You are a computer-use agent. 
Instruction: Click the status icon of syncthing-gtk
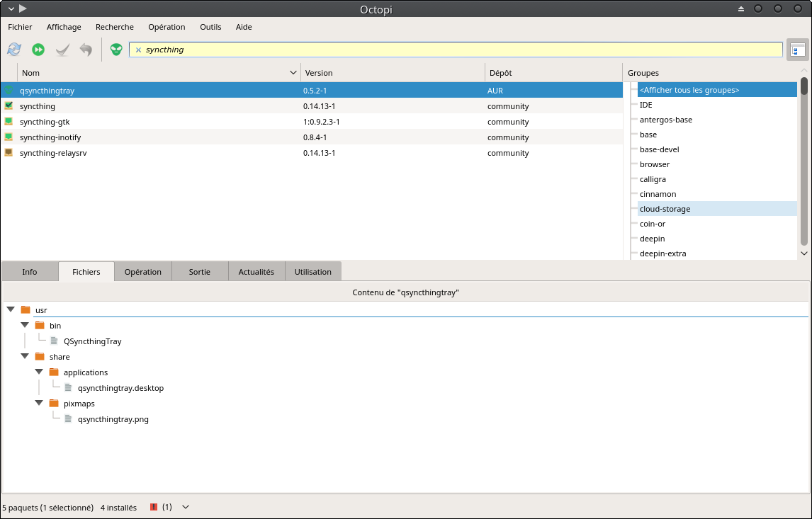tap(9, 121)
